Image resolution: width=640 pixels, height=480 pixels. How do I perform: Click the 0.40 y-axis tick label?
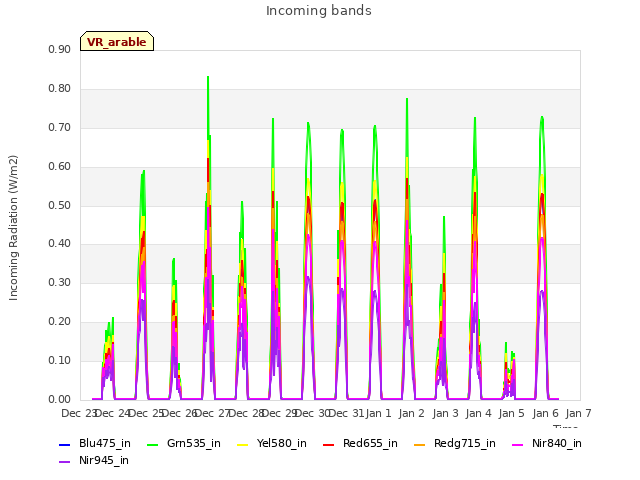[60, 244]
